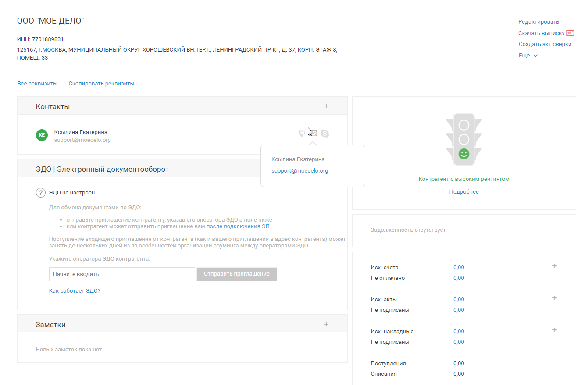Click the green KE contact avatar
Image resolution: width=588 pixels, height=385 pixels.
click(x=42, y=135)
